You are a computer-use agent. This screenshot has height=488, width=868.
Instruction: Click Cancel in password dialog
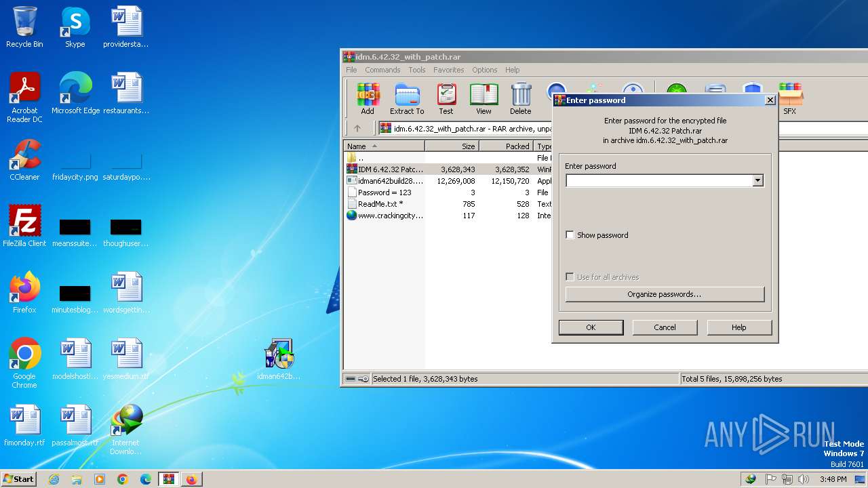tap(665, 327)
